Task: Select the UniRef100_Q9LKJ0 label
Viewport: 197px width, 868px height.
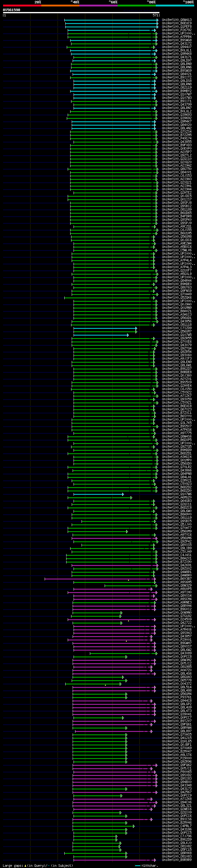Action: [176, 843]
